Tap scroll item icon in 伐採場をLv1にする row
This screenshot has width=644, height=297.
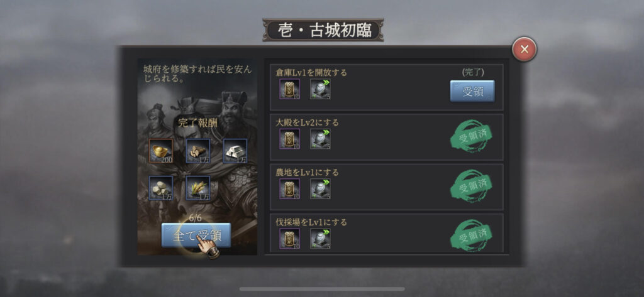[290, 239]
